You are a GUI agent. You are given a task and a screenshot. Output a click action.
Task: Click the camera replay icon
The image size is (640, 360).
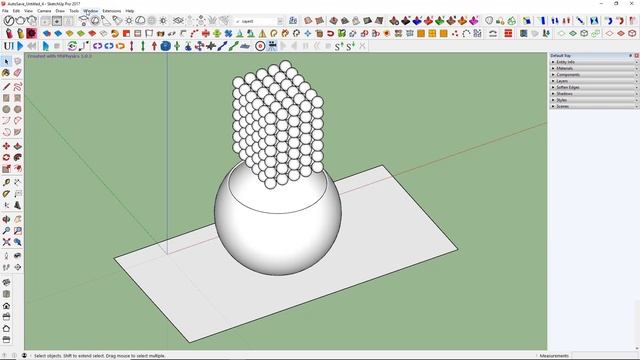pyautogui.click(x=272, y=46)
